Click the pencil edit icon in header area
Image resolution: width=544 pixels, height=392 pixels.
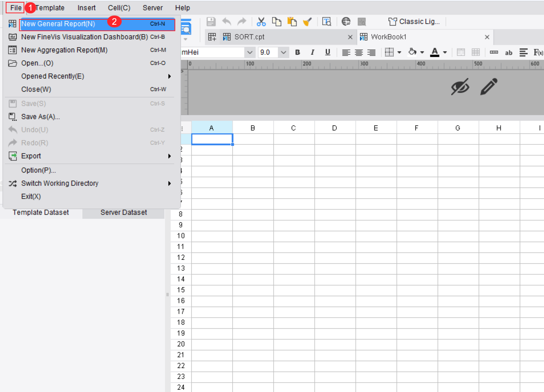pyautogui.click(x=489, y=87)
